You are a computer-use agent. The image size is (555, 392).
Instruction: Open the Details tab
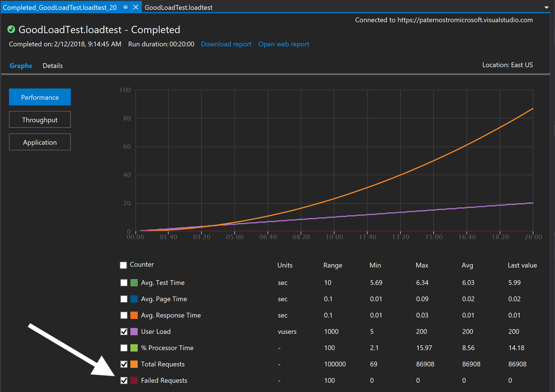click(x=53, y=66)
